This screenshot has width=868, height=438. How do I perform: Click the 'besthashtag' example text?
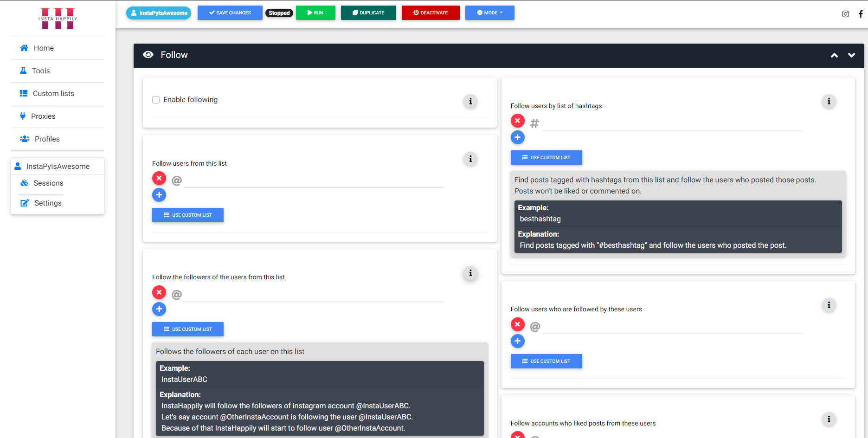point(540,219)
